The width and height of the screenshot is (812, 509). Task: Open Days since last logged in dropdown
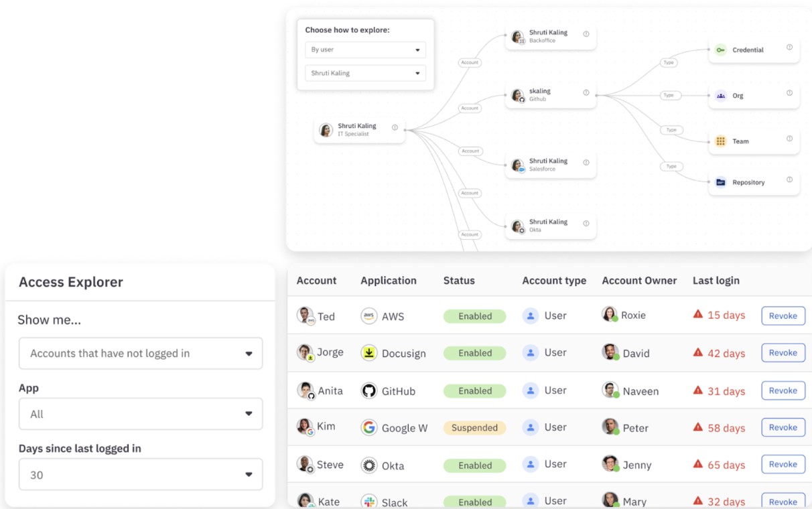coord(141,475)
